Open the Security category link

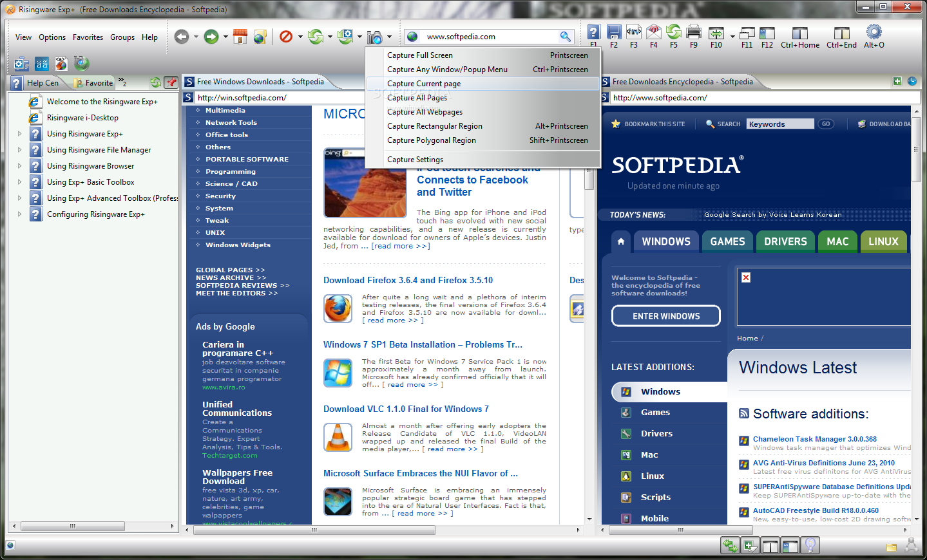220,196
